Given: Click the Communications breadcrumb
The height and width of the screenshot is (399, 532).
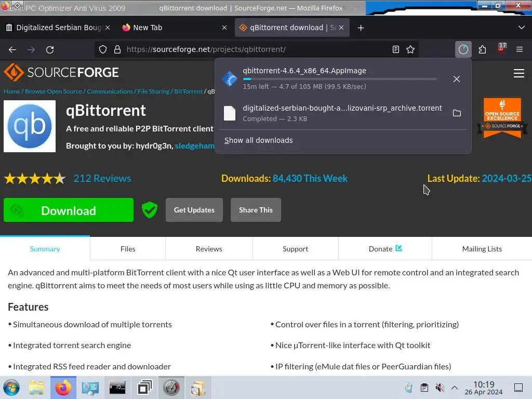Looking at the screenshot, I should pyautogui.click(x=110, y=91).
